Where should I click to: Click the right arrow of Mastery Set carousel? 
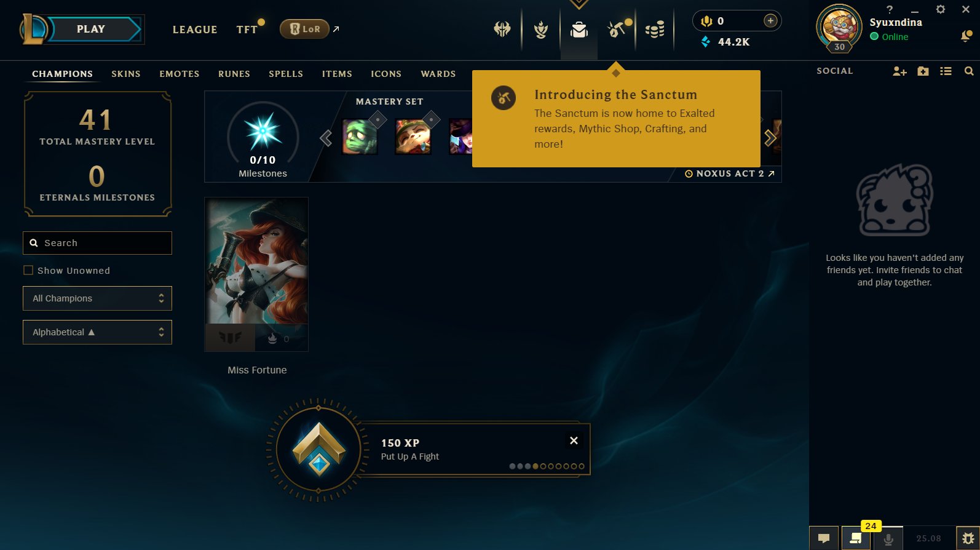pos(770,138)
